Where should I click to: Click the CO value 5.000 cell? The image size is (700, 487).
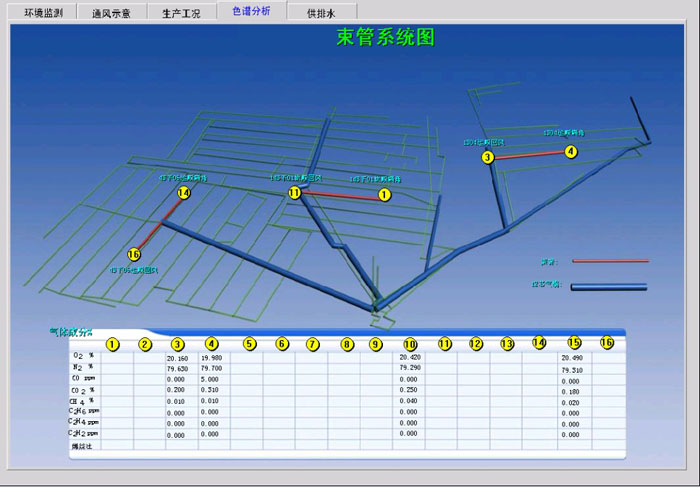[211, 379]
